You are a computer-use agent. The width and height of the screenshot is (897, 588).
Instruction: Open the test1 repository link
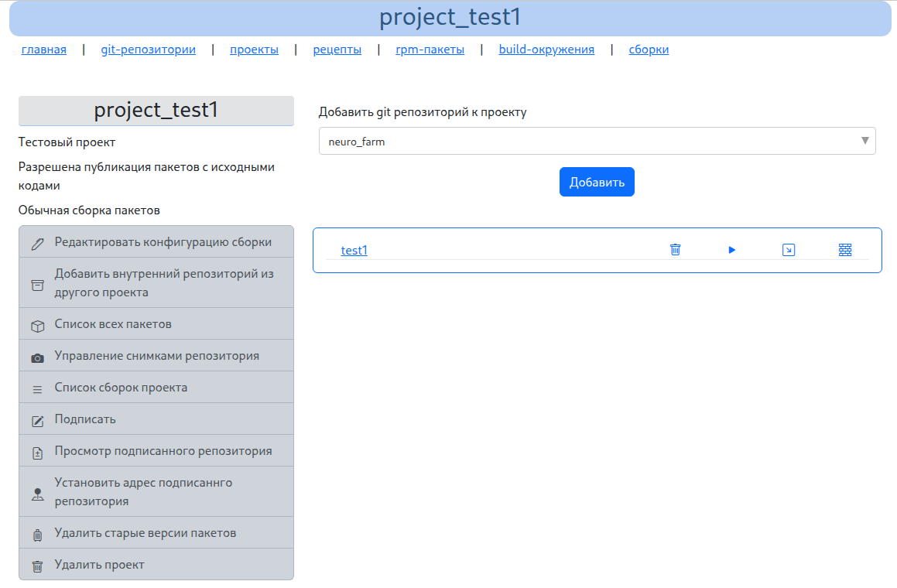click(354, 250)
